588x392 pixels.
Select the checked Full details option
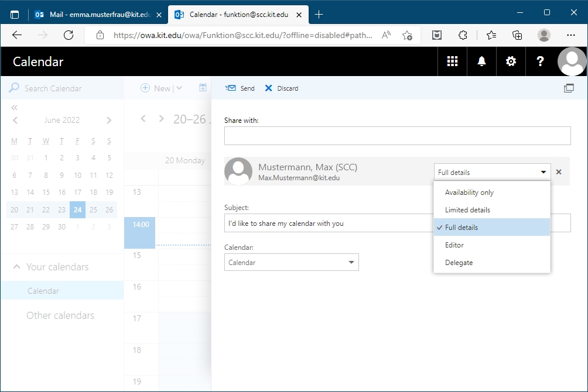click(x=461, y=228)
